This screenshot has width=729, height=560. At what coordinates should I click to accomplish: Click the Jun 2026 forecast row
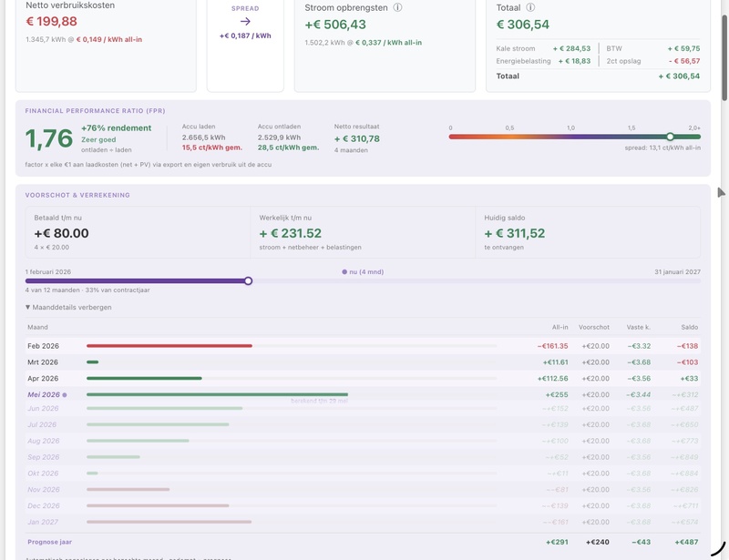click(363, 409)
